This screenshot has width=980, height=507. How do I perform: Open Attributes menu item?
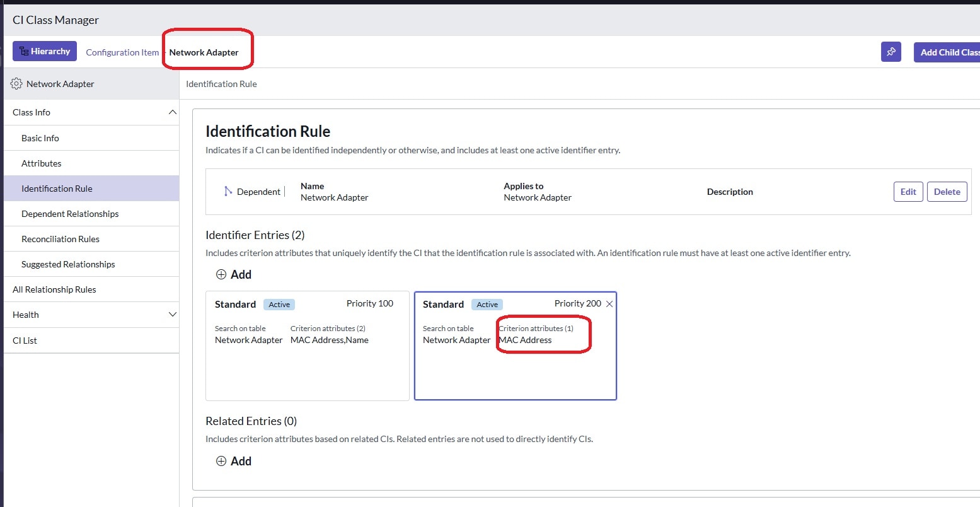pos(91,163)
